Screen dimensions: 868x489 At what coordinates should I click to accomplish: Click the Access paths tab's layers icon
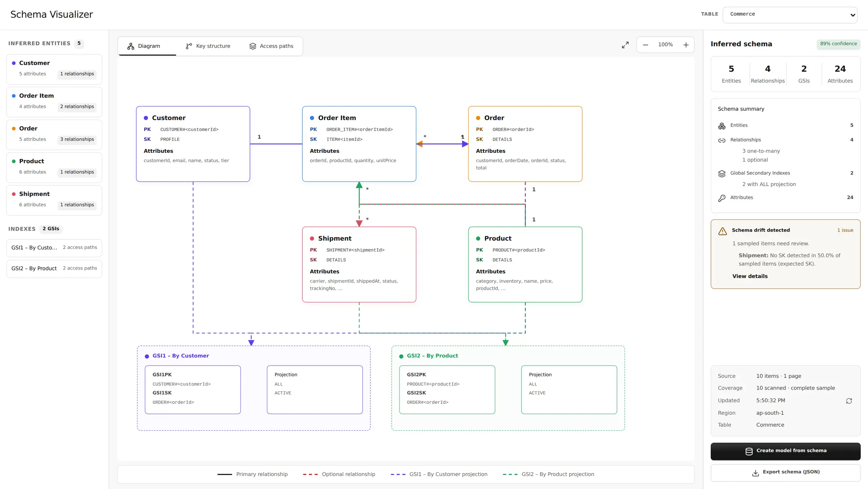[253, 46]
